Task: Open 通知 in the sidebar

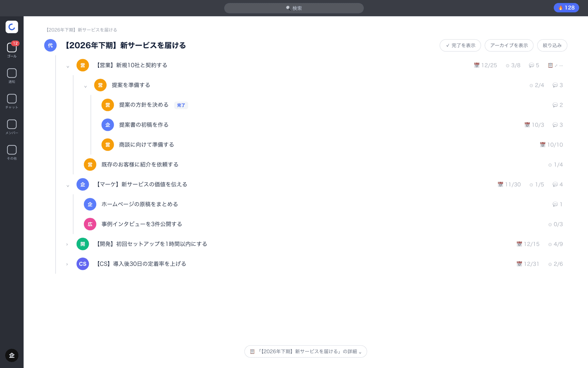Action: tap(12, 76)
